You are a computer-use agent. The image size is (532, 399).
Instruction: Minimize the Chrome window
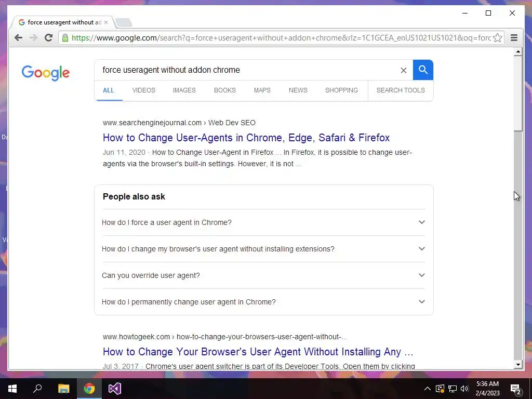click(x=465, y=13)
